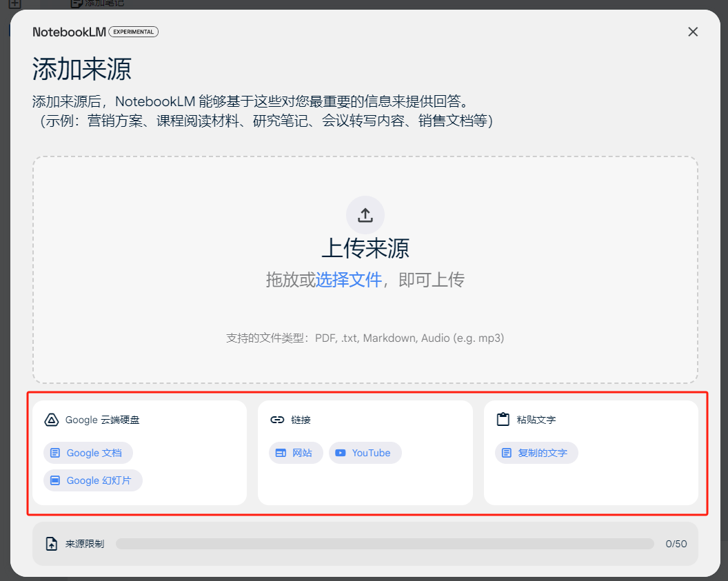Click the 粘贴文字 section label
The width and height of the screenshot is (728, 581).
[536, 420]
